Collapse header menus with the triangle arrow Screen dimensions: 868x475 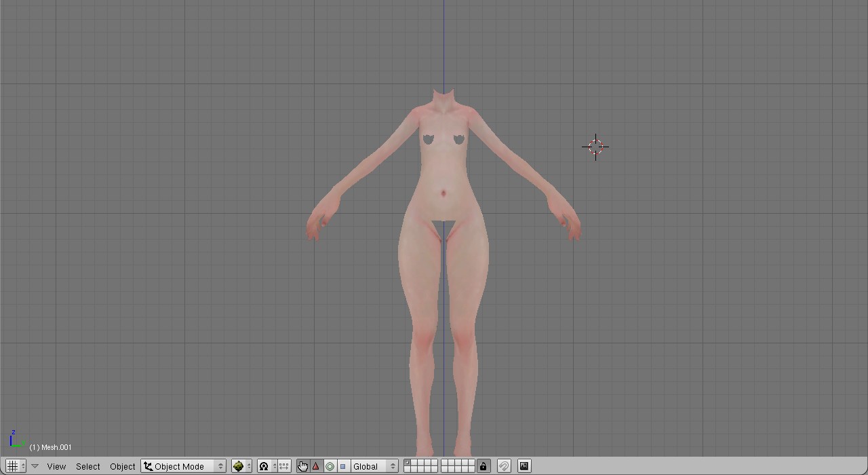click(x=35, y=466)
